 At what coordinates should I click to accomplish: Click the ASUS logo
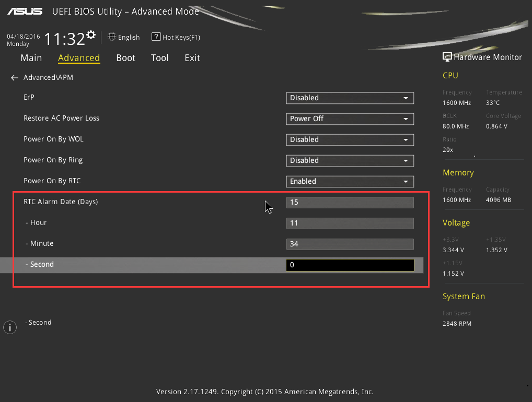(x=25, y=11)
